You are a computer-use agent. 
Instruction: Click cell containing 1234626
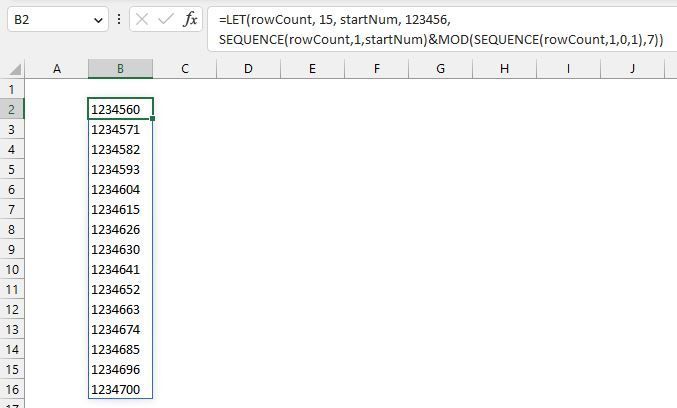pyautogui.click(x=120, y=229)
